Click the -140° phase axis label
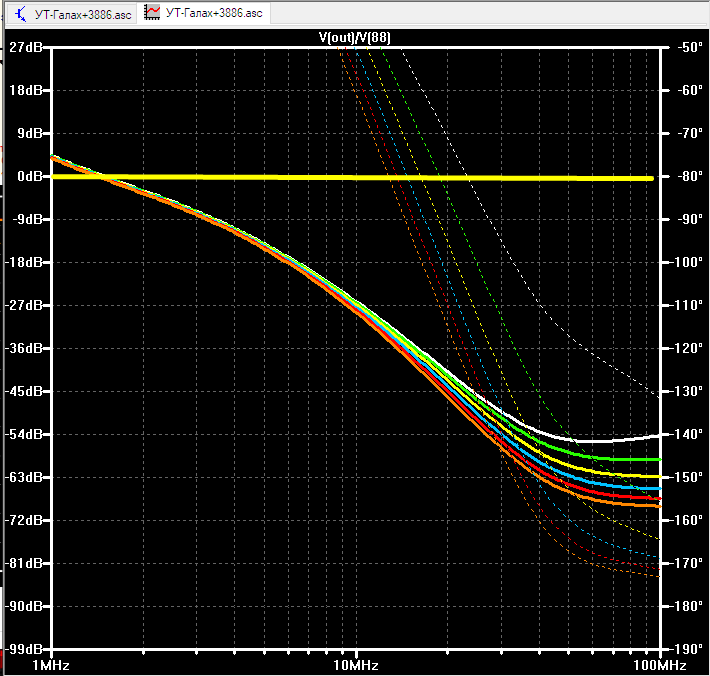Viewport: 710px width, 676px height. [687, 434]
